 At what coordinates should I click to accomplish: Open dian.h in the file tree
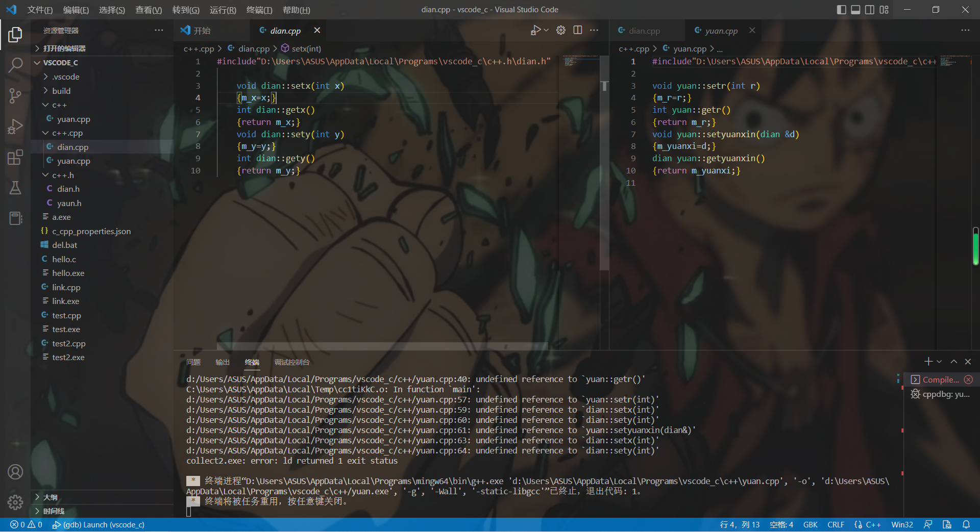click(102, 189)
